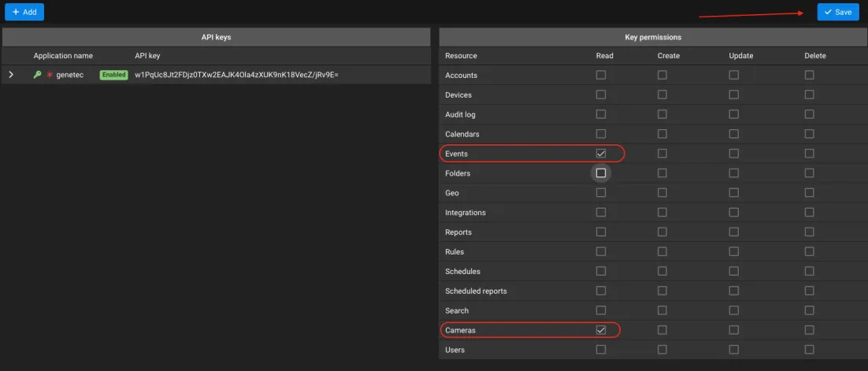Screen dimensions: 868x371
Task: Enable Update permission for Cameras
Action: (733, 330)
